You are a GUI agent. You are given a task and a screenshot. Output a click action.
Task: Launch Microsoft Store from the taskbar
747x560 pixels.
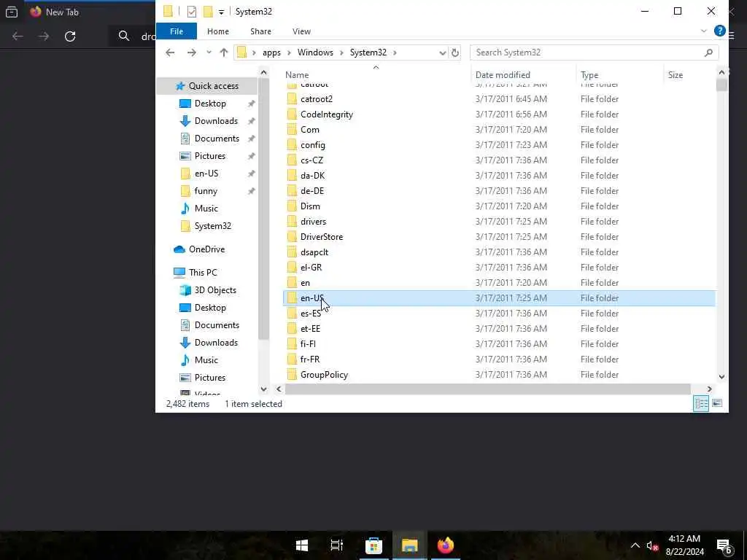point(373,545)
